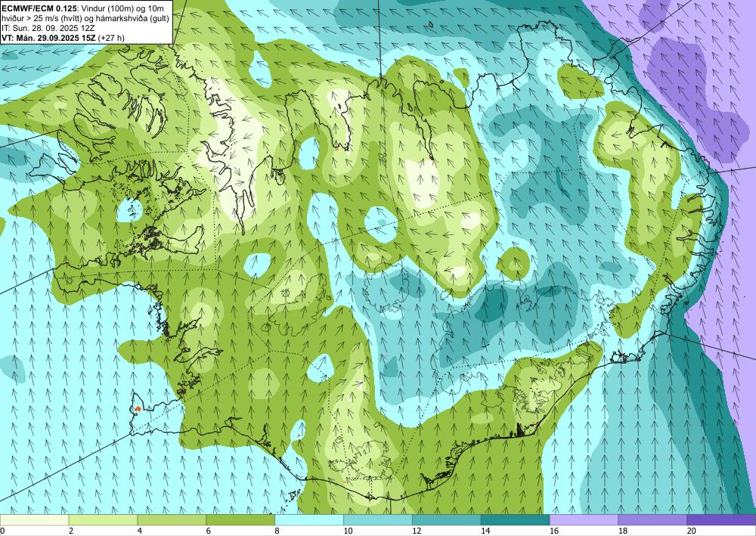
Task: Click the '14' label on the color scale
Action: coord(485,531)
